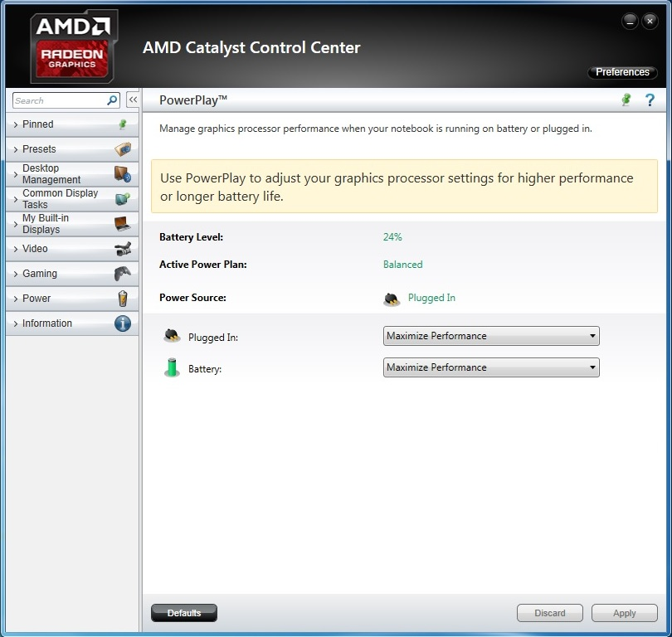Click inside the Search input field
Screen dimensions: 672x637
[58, 100]
